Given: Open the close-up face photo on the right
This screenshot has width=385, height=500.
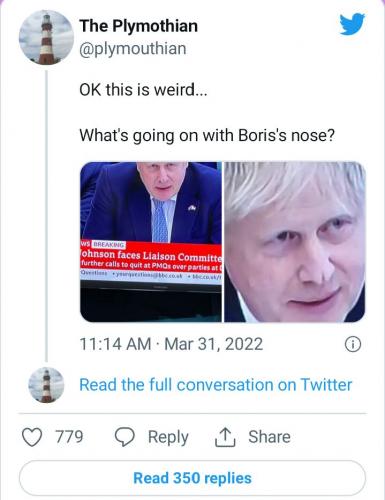Looking at the screenshot, I should point(294,242).
